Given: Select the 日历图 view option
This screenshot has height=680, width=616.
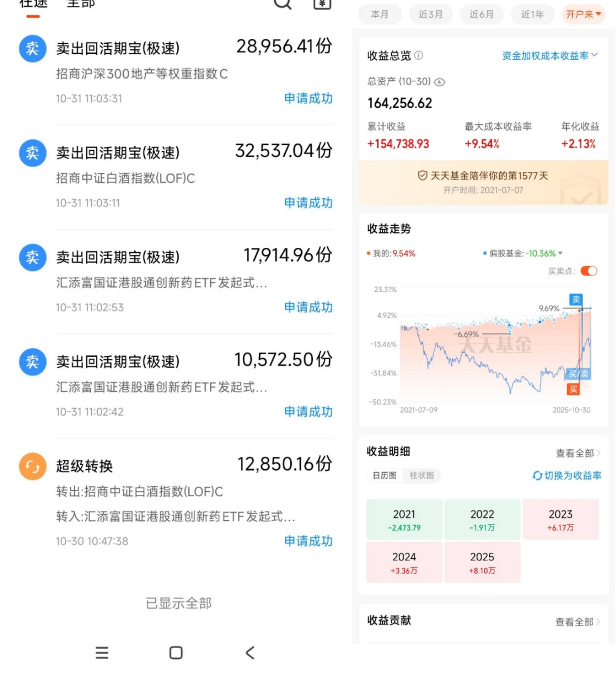Looking at the screenshot, I should tap(384, 476).
